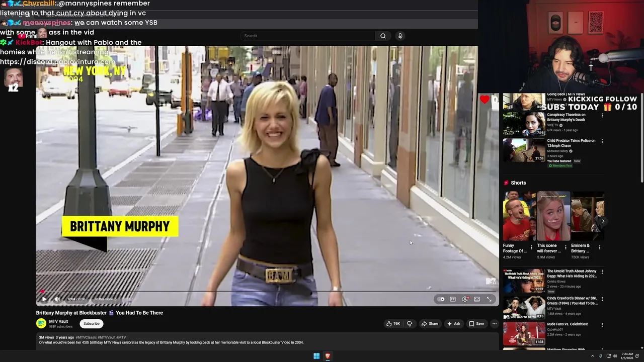This screenshot has height=362, width=644.
Task: Open the player settings gear
Action: point(465,299)
